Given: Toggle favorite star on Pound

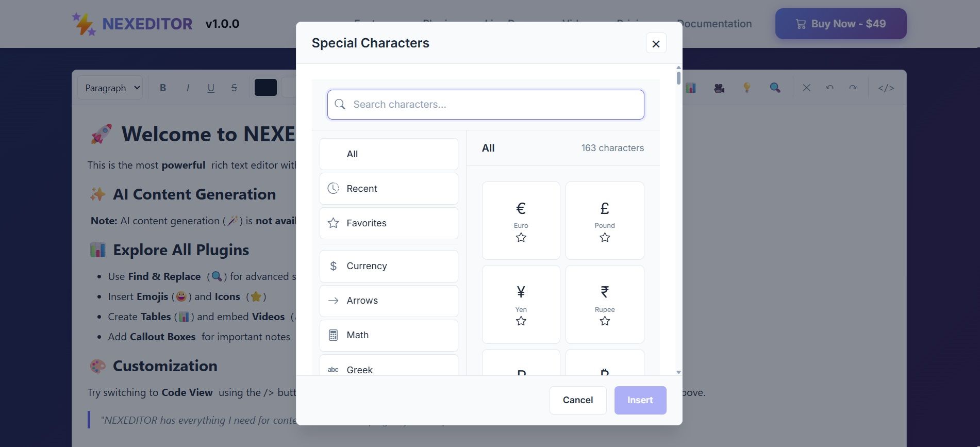Looking at the screenshot, I should (x=605, y=238).
